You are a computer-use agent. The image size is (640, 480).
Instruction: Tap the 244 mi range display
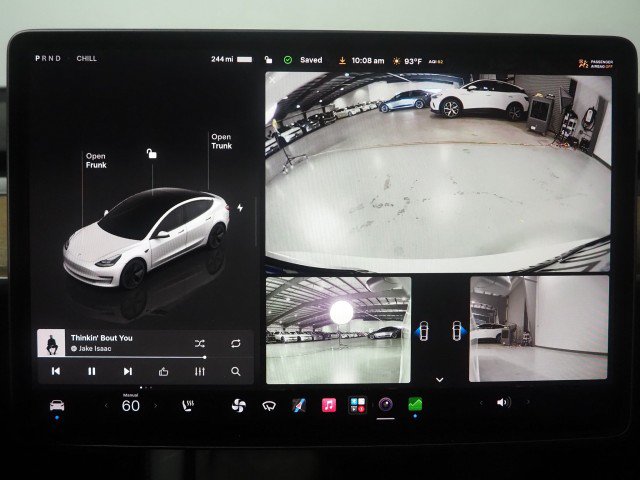(222, 59)
